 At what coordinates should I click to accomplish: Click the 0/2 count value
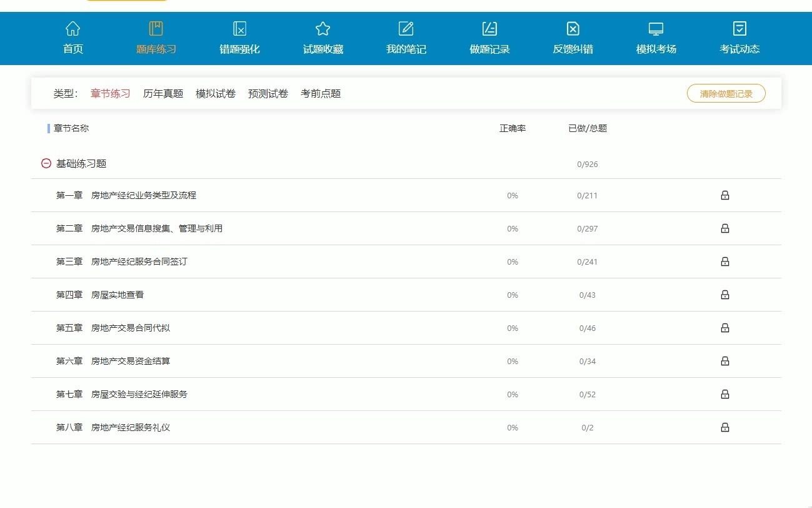tap(588, 428)
